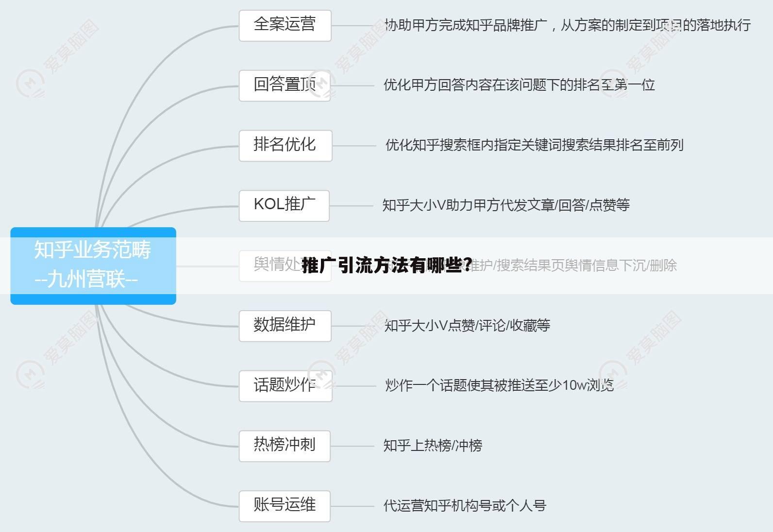Screen dimensions: 773x532
Task: Click the 热榜冲刺 node
Action: click(285, 446)
